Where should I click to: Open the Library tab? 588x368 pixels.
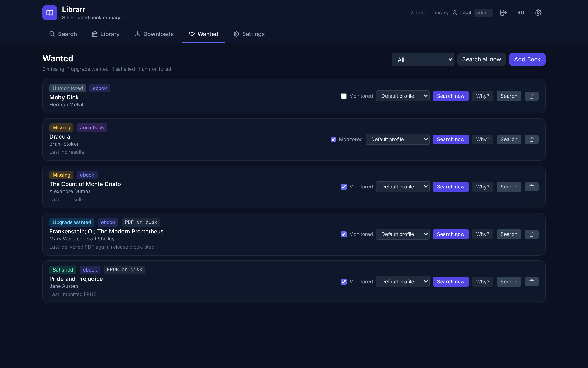tap(106, 34)
